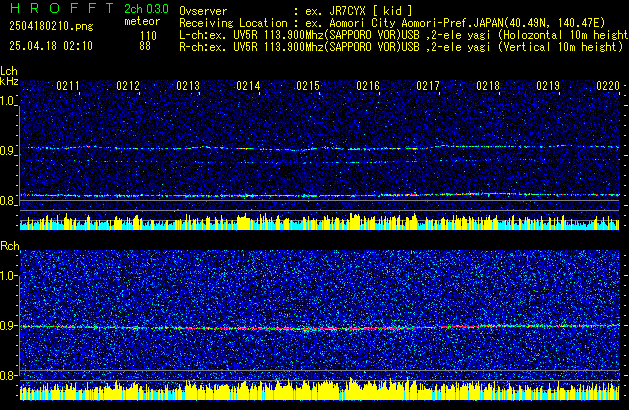Click the 0214 time marker label
This screenshot has width=629, height=410.
click(248, 86)
